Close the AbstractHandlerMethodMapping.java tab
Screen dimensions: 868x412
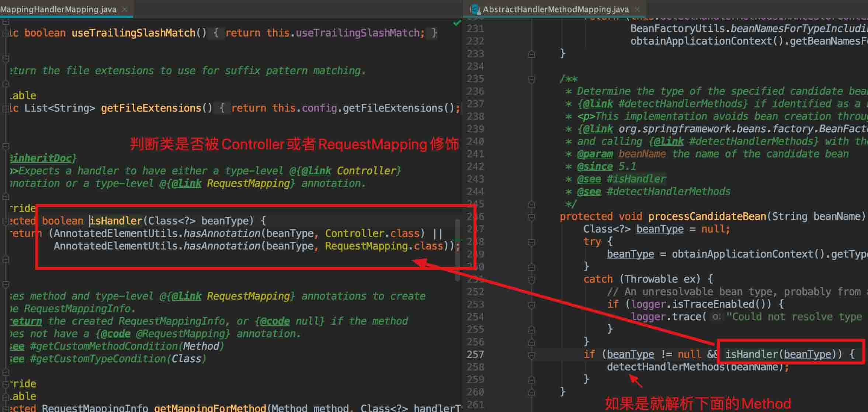pyautogui.click(x=638, y=9)
